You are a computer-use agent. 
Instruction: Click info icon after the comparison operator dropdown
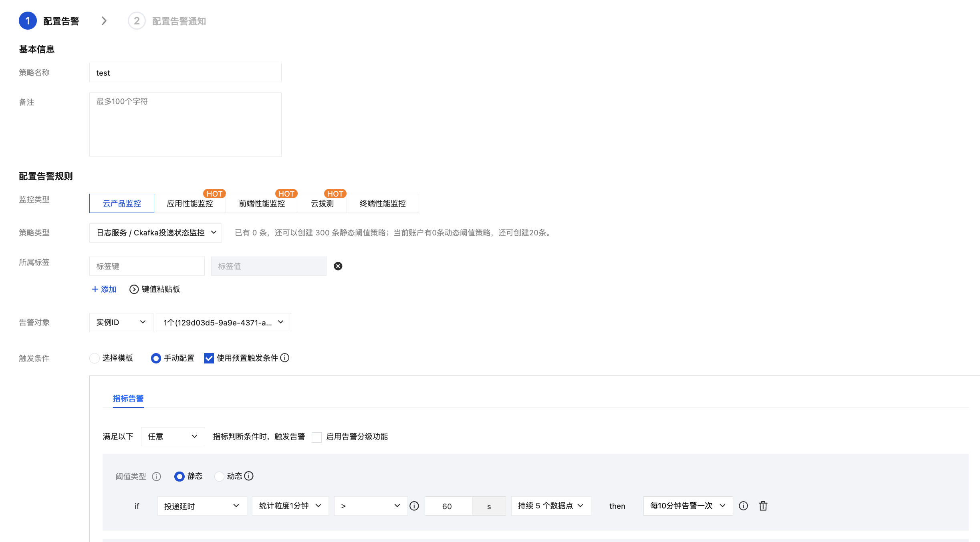click(x=414, y=506)
